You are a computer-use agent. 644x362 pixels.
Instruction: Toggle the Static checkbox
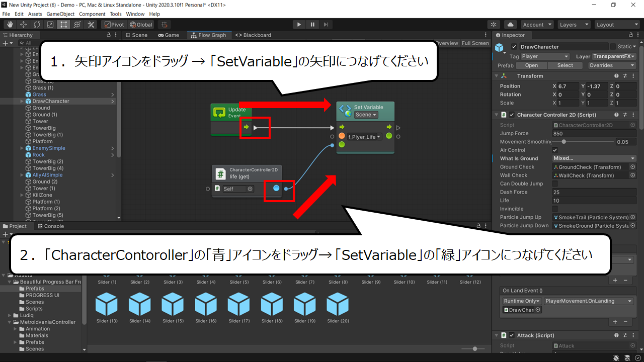click(x=613, y=47)
